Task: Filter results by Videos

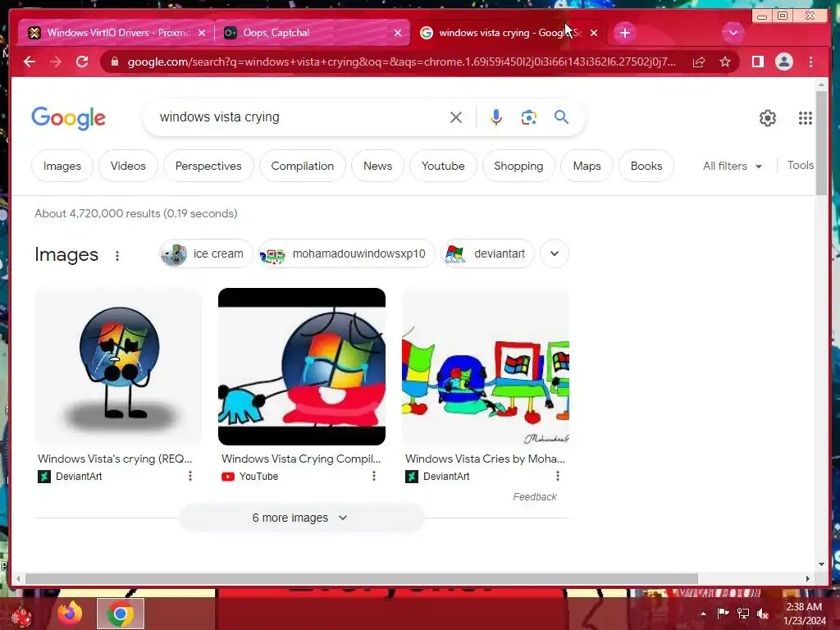Action: point(128,166)
